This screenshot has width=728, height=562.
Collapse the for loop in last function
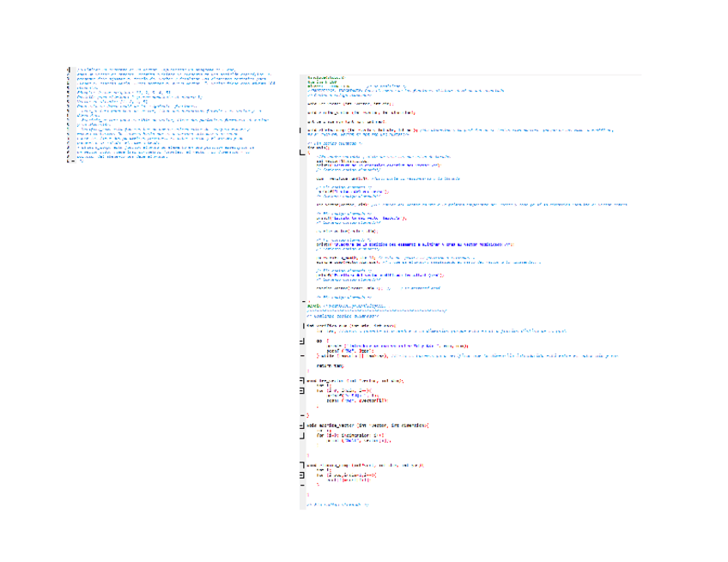point(300,474)
